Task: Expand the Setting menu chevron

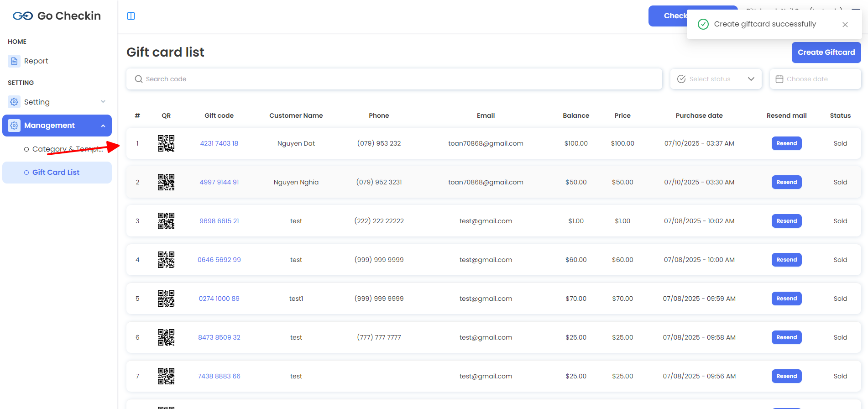Action: coord(103,102)
